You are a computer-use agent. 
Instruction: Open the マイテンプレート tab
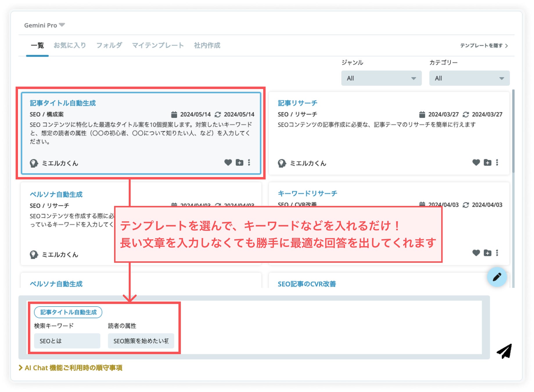pos(158,45)
